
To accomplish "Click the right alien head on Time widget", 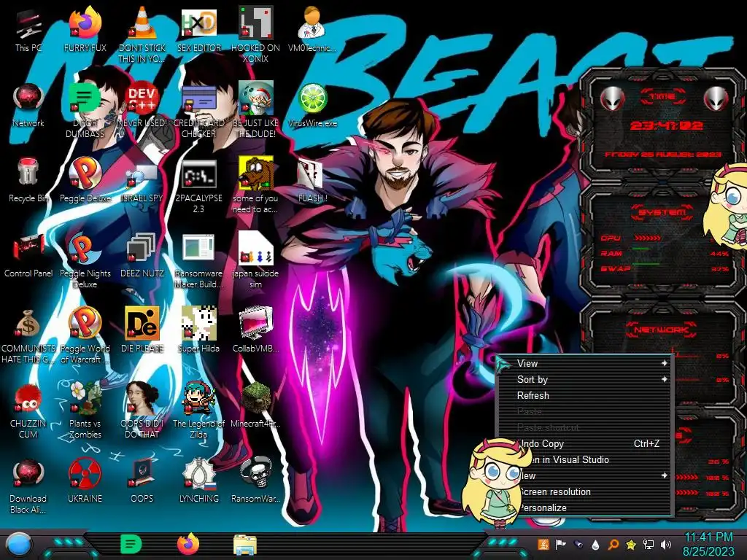I will tap(716, 98).
